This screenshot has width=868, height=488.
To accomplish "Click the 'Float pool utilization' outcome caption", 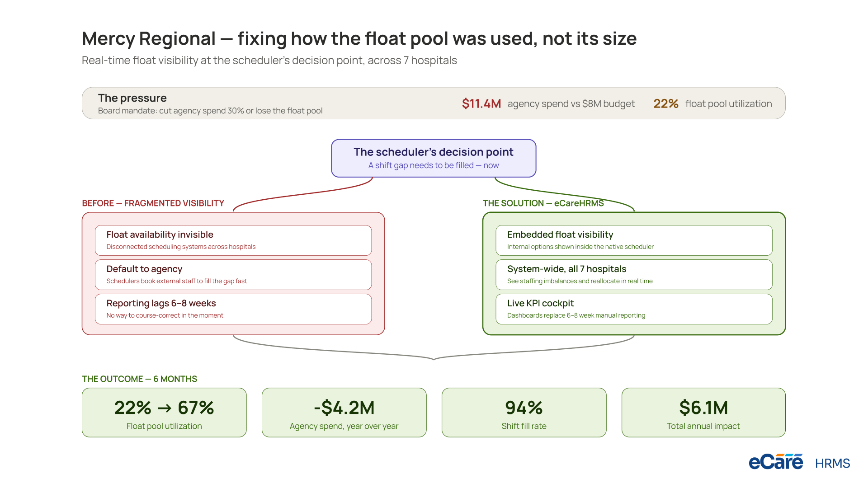I will 164,426.
